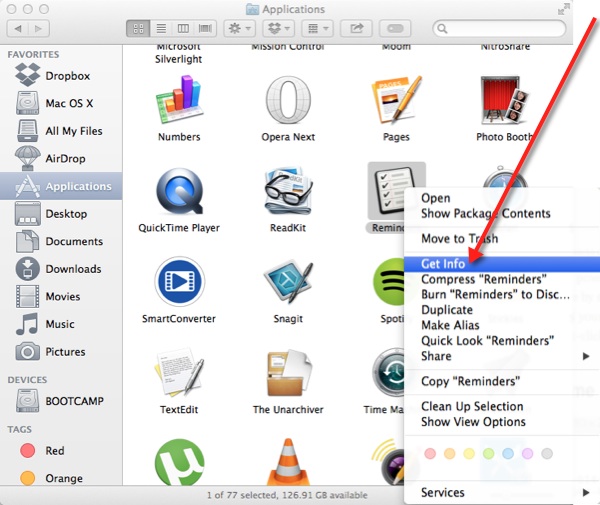Select Applications in the sidebar

click(x=61, y=186)
